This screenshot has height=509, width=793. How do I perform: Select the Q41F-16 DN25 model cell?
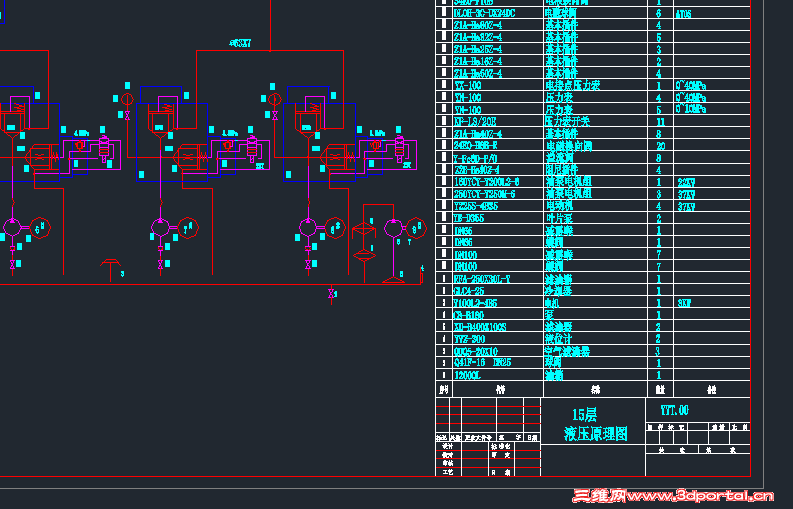(x=482, y=363)
